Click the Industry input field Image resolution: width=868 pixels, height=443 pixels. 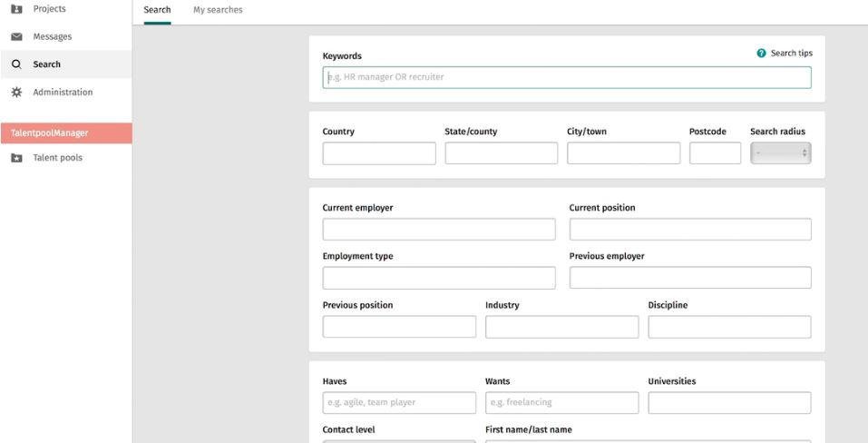[x=561, y=327]
